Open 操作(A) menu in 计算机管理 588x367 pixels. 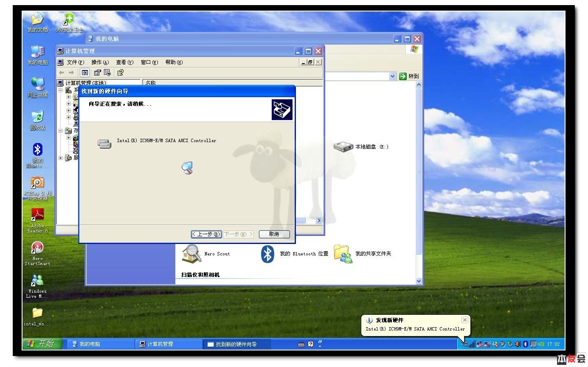pyautogui.click(x=100, y=62)
